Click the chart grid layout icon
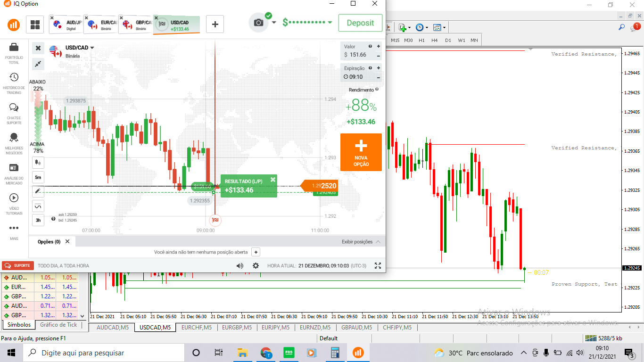 coord(35,25)
